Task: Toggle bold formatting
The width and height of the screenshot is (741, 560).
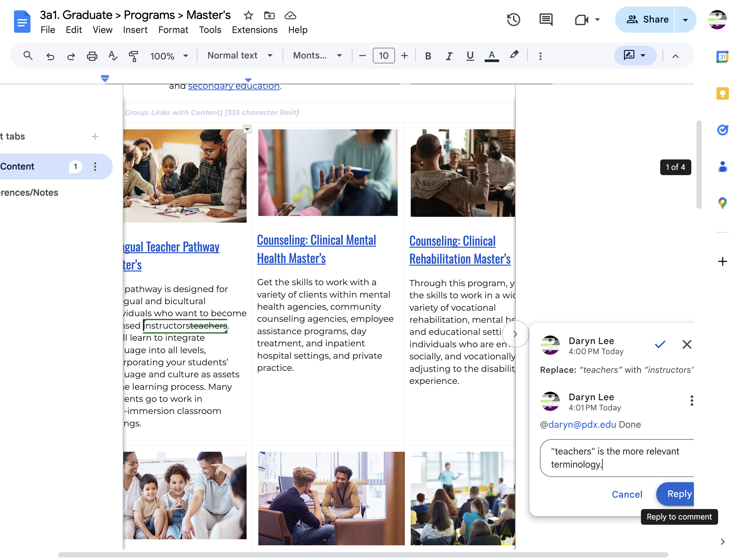Action: point(428,56)
